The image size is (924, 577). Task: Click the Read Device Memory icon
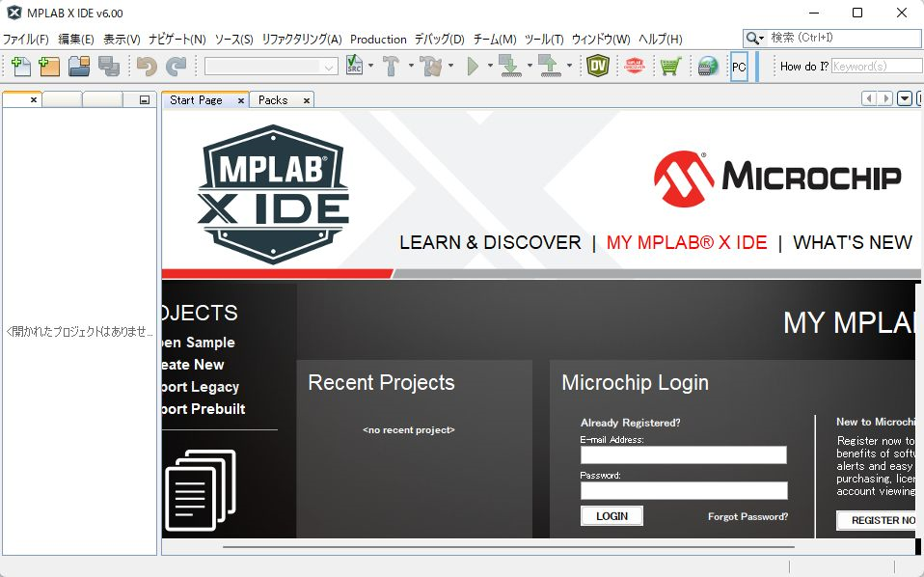tap(549, 66)
